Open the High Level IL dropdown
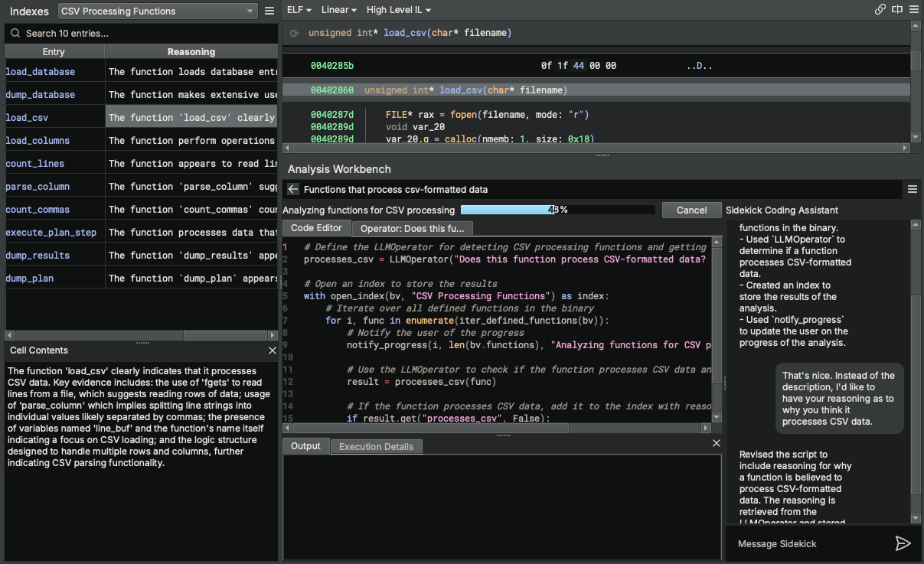 pyautogui.click(x=399, y=10)
